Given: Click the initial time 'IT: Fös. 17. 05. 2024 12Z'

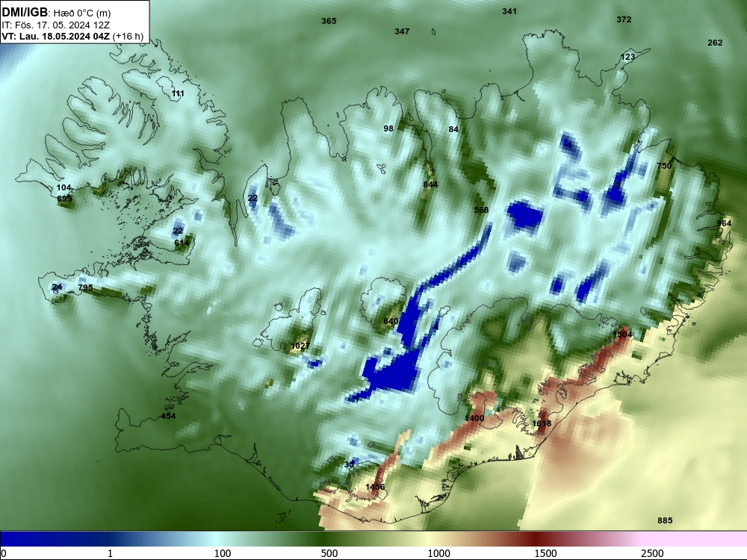Looking at the screenshot, I should [56, 25].
